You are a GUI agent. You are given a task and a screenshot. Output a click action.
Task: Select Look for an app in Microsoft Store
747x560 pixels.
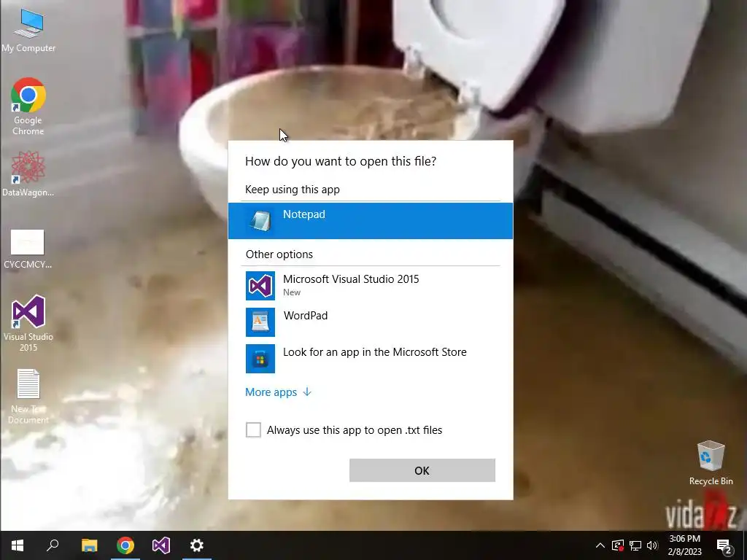click(x=370, y=358)
